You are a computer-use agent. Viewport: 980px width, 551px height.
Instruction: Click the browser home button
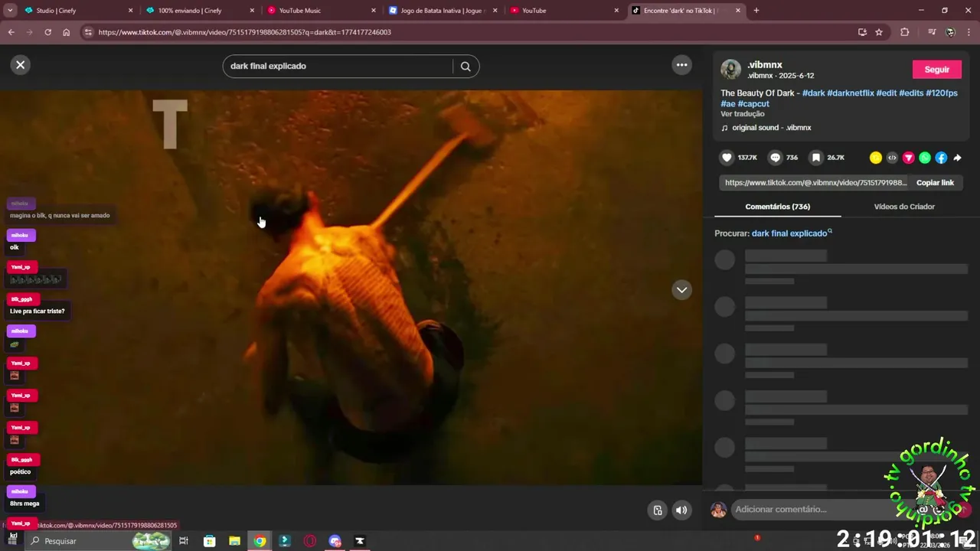[67, 32]
